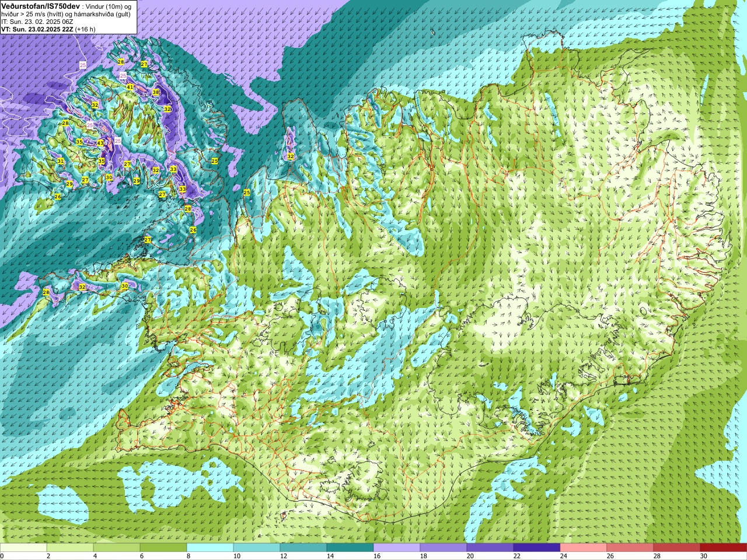Click the 8–10 m/s light cyan legend swatch
Screen dimensions: 747x560
click(210, 548)
